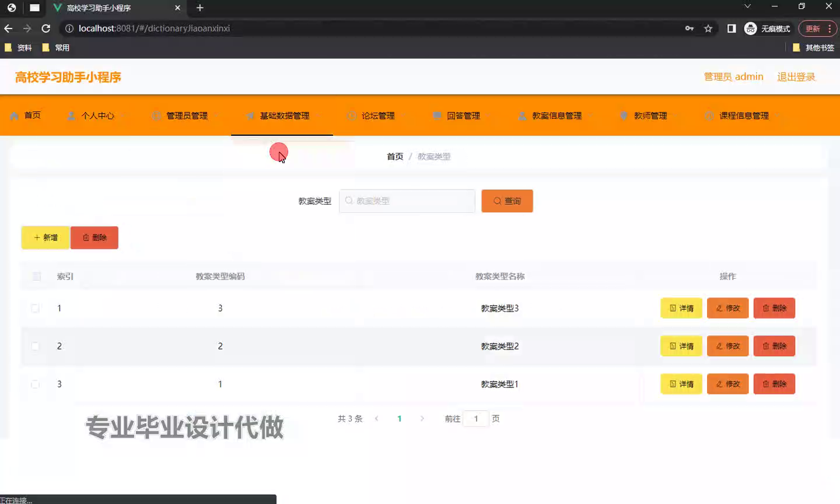Click 修改 for 教案类型3
840x504 pixels.
728,308
